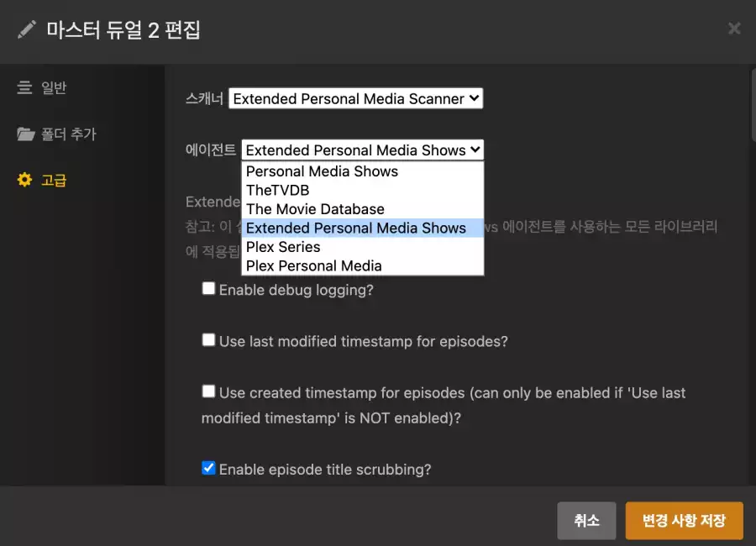This screenshot has height=546, width=756.
Task: Tick Use last modified timestamp checkbox
Action: [208, 340]
